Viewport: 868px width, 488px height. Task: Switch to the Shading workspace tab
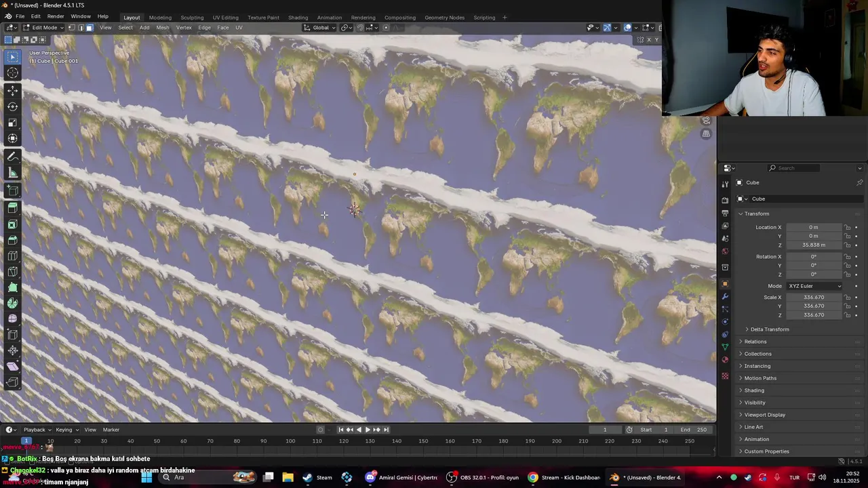[x=298, y=18]
